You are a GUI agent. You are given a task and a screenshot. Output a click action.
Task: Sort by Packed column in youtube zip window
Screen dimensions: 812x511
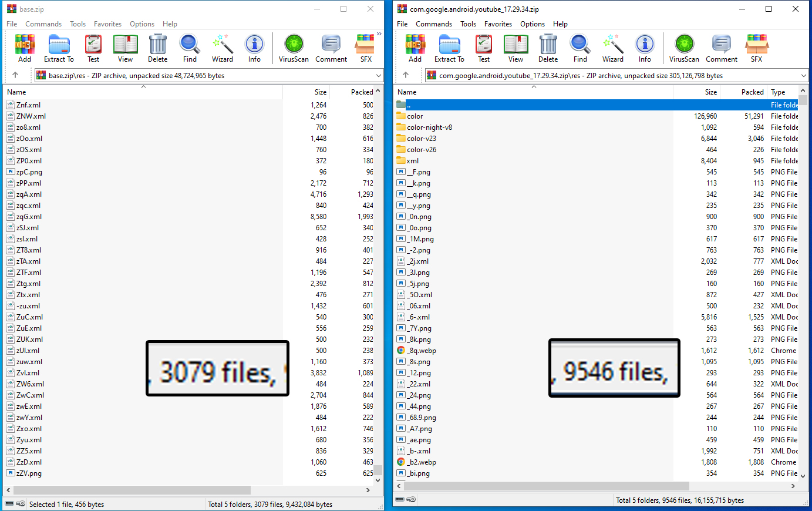pyautogui.click(x=743, y=92)
